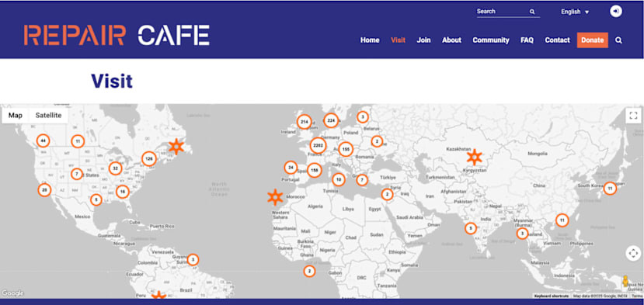The width and height of the screenshot is (644, 305).
Task: Open the 2 cluster near Syria
Action: click(x=387, y=194)
